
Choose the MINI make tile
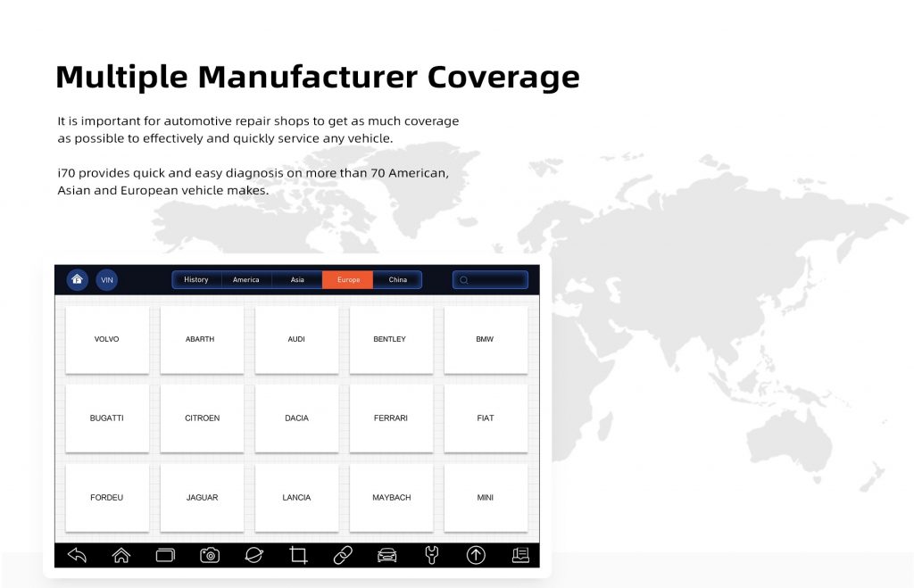(x=486, y=498)
